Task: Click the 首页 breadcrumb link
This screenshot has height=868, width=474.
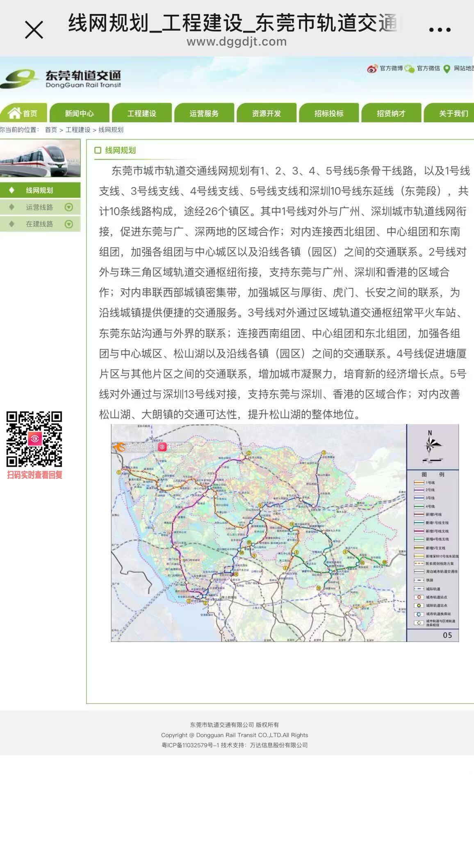Action: click(51, 130)
